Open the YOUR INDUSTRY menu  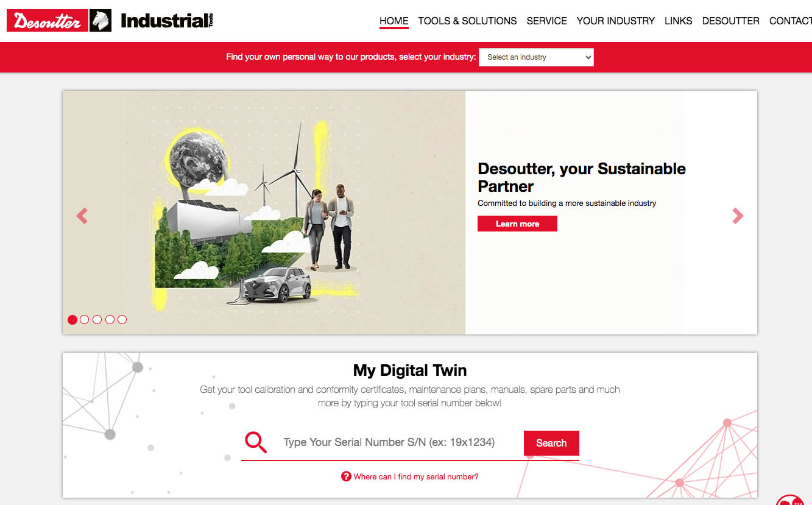pos(616,21)
